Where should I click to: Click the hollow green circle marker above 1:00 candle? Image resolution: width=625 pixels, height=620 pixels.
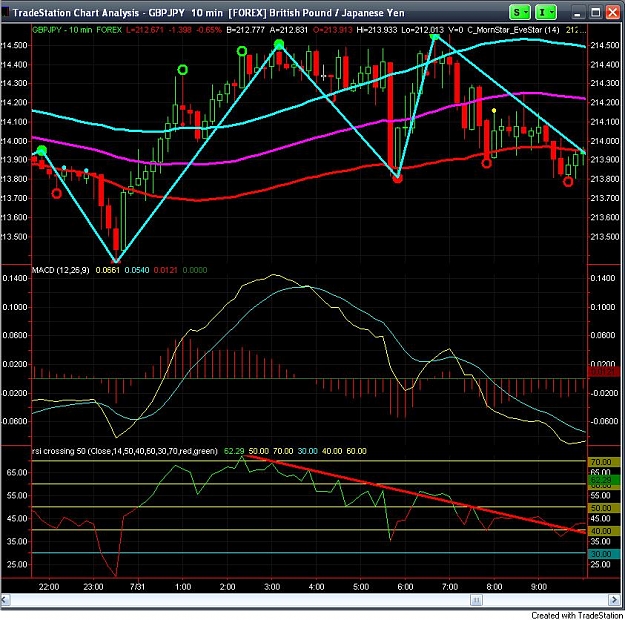coord(183,70)
